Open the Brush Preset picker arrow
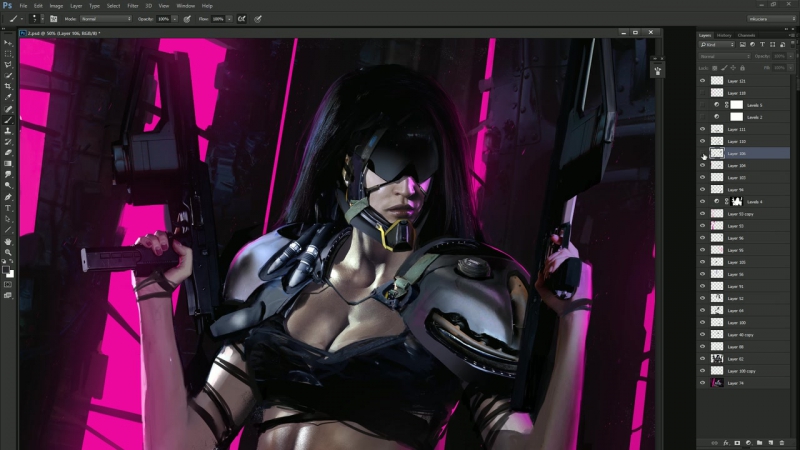Viewport: 800px width, 450px height. coord(42,19)
